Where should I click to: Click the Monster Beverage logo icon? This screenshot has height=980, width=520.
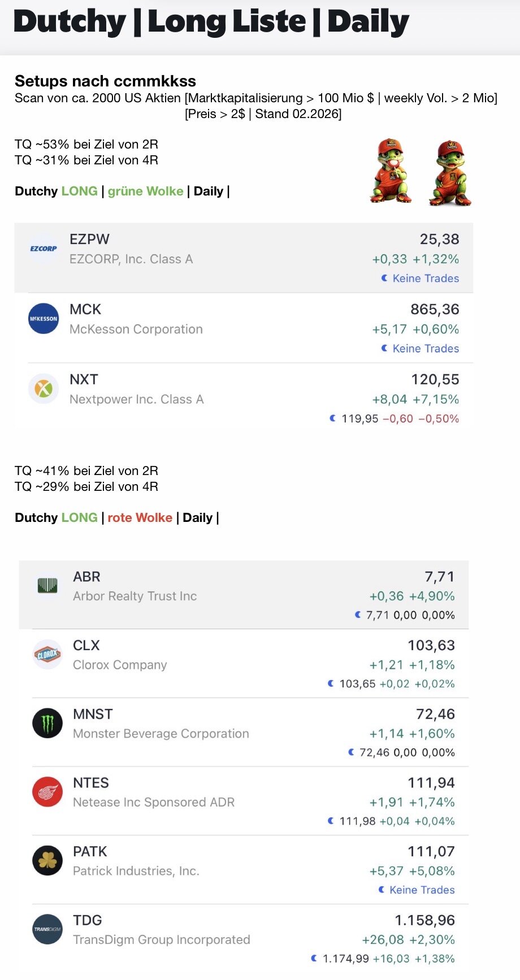tap(47, 724)
